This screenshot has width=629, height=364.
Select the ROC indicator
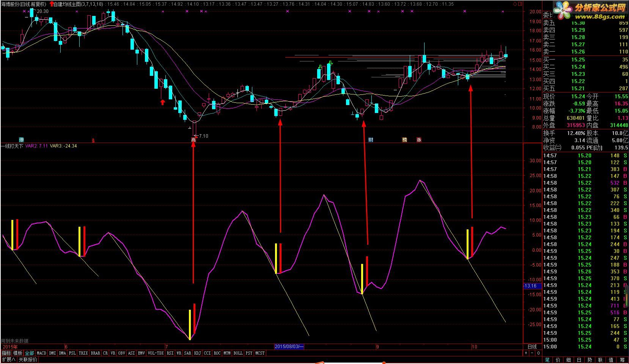(217, 353)
